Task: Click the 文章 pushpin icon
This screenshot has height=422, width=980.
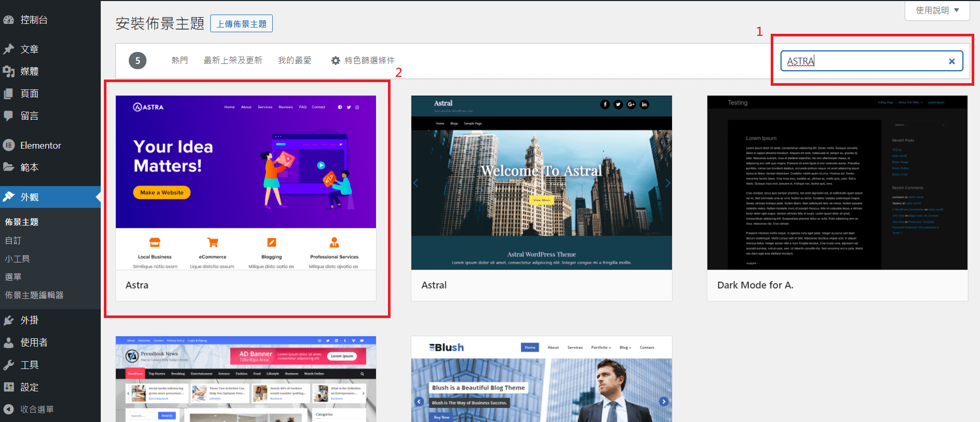Action: pyautogui.click(x=9, y=49)
